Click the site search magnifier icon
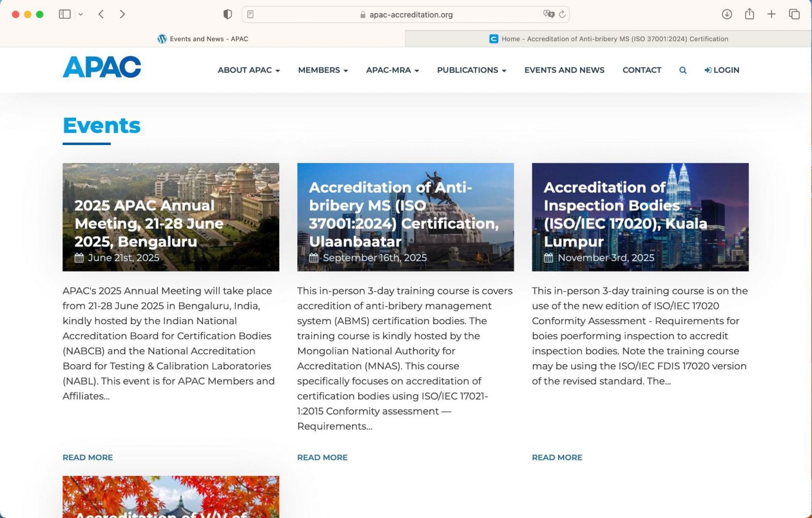Image resolution: width=812 pixels, height=518 pixels. (x=683, y=71)
